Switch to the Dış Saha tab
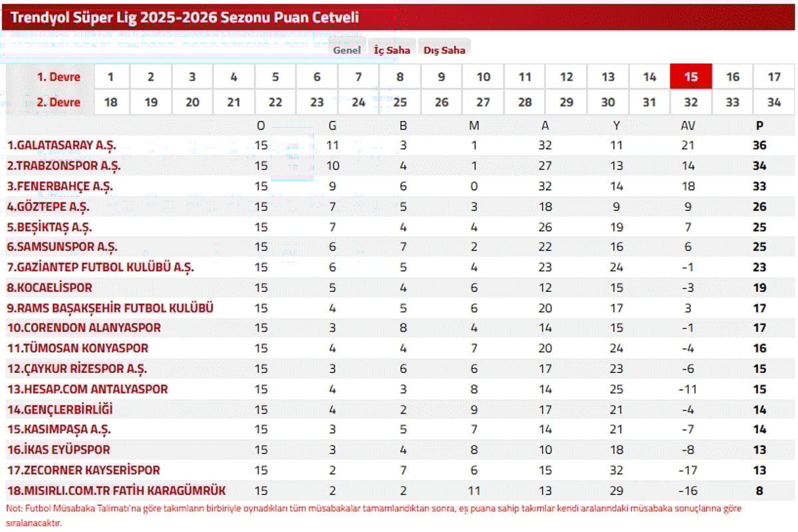Viewport: 798px width, 532px height. pos(444,50)
